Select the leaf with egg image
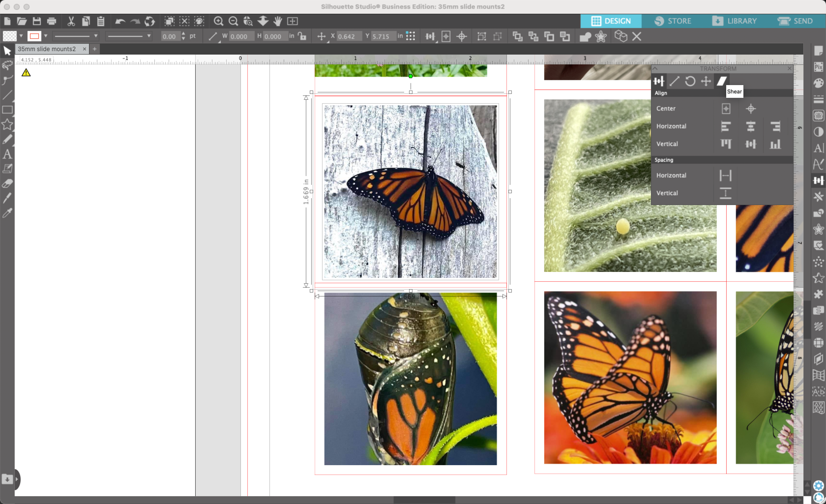 coord(630,185)
